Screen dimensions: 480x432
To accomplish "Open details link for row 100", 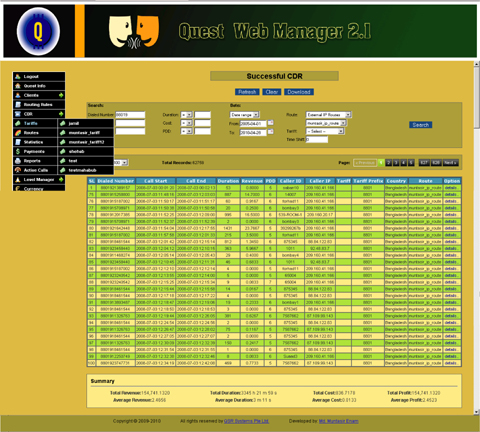I will click(x=451, y=363).
